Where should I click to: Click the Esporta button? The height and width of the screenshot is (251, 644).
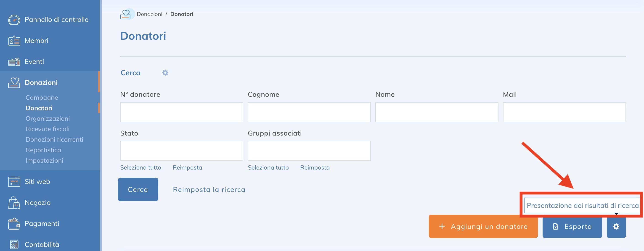click(572, 227)
